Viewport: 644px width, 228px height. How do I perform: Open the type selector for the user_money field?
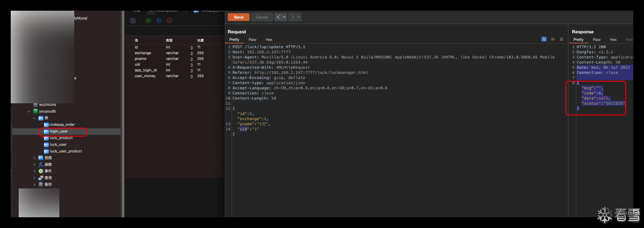point(192,76)
